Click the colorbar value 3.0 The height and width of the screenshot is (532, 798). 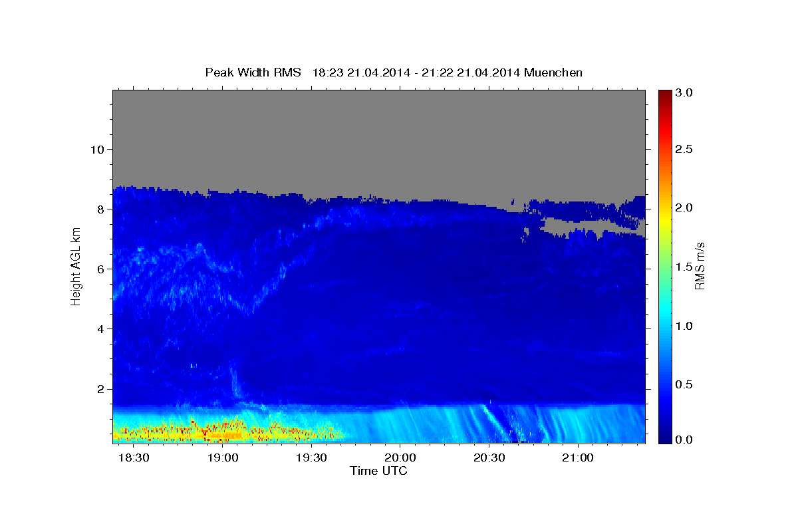pos(684,92)
